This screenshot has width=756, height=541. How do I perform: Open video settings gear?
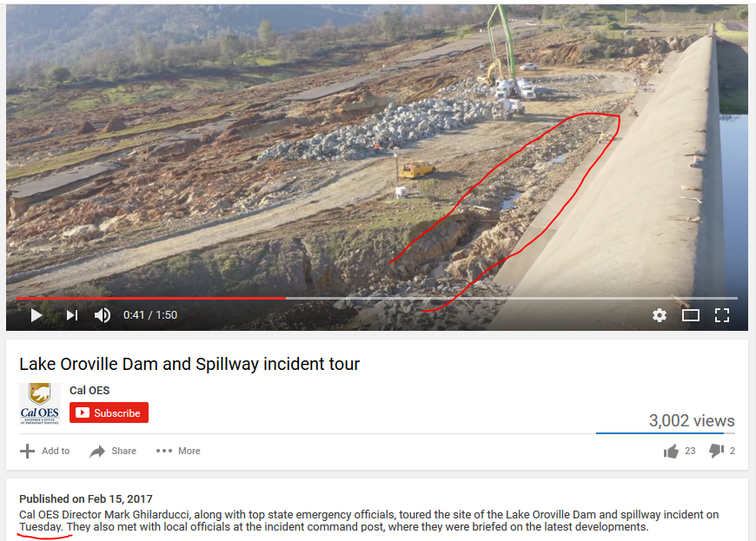tap(659, 315)
